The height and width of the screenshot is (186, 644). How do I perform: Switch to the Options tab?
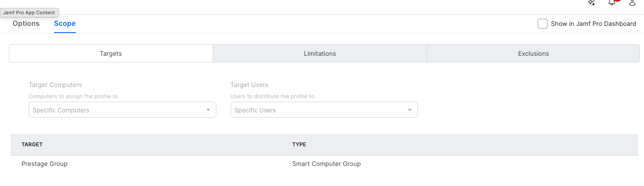tap(26, 24)
